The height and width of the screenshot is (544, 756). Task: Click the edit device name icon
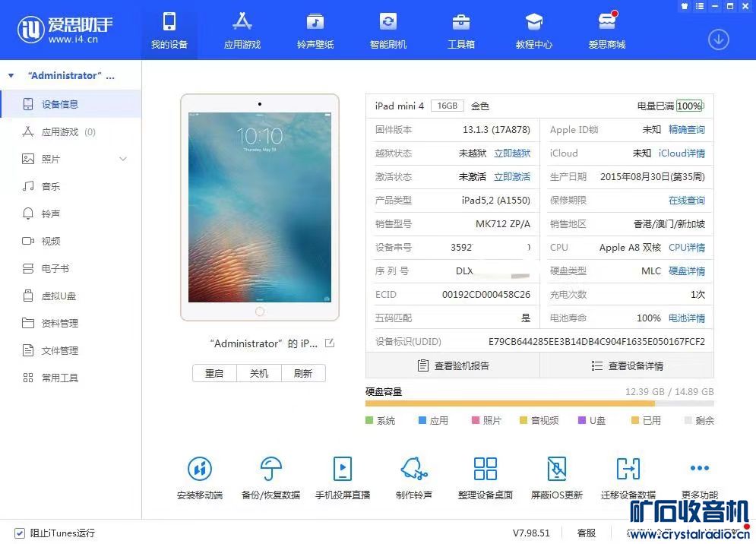330,343
